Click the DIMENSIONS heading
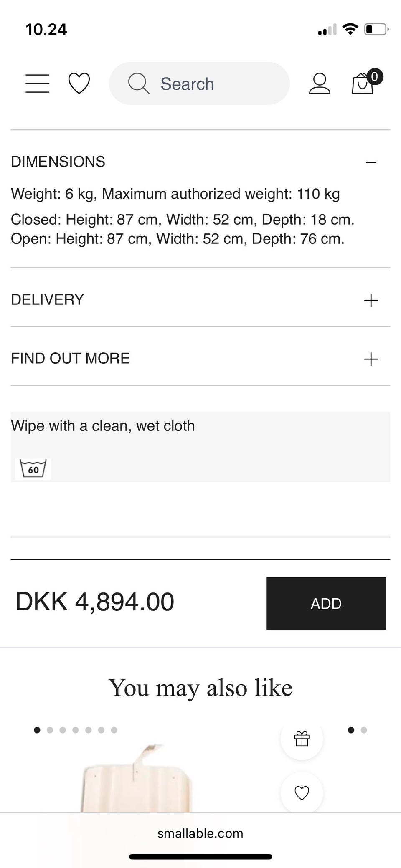This screenshot has width=401, height=868. pyautogui.click(x=58, y=162)
